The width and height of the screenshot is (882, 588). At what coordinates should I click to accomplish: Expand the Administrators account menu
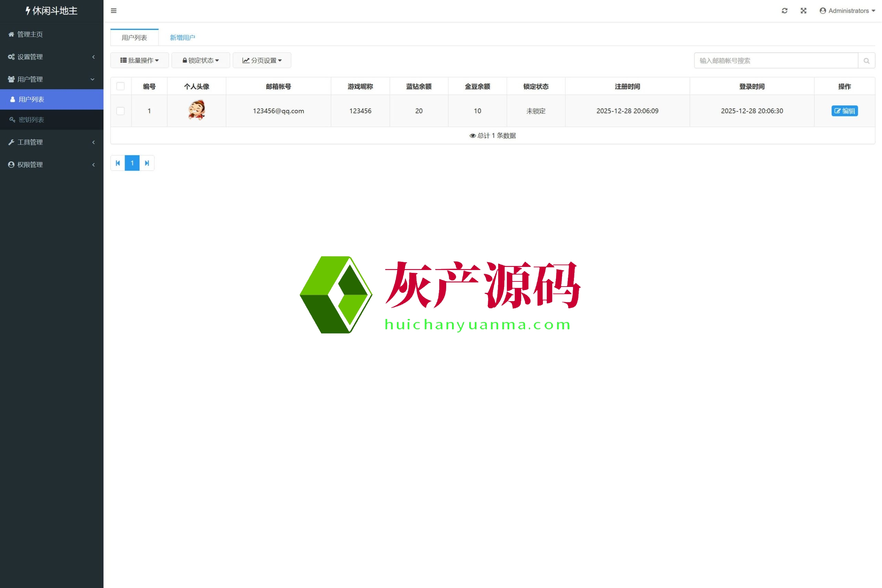tap(847, 10)
